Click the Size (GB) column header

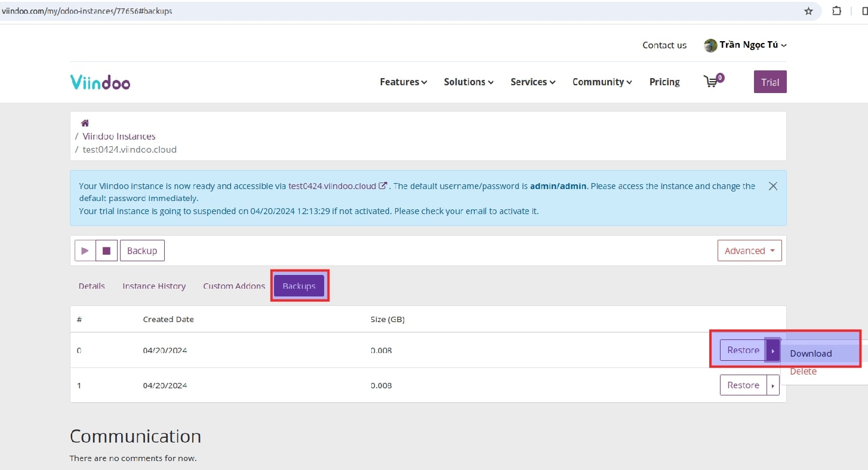pos(387,320)
